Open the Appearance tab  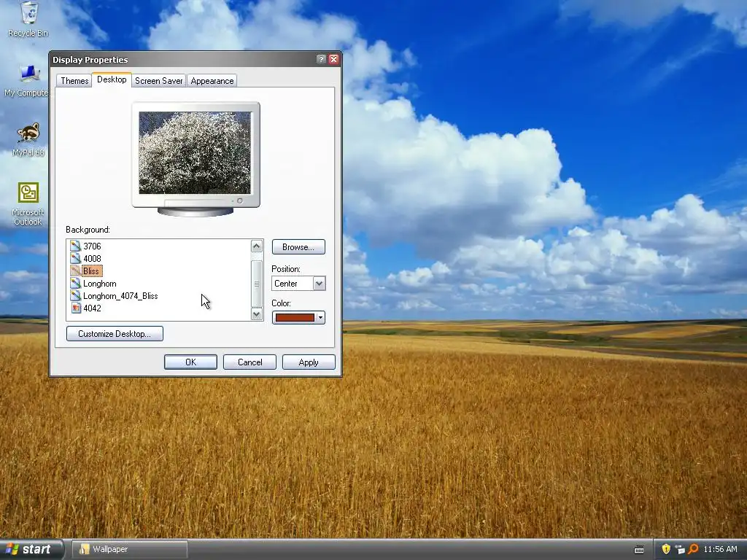point(212,81)
